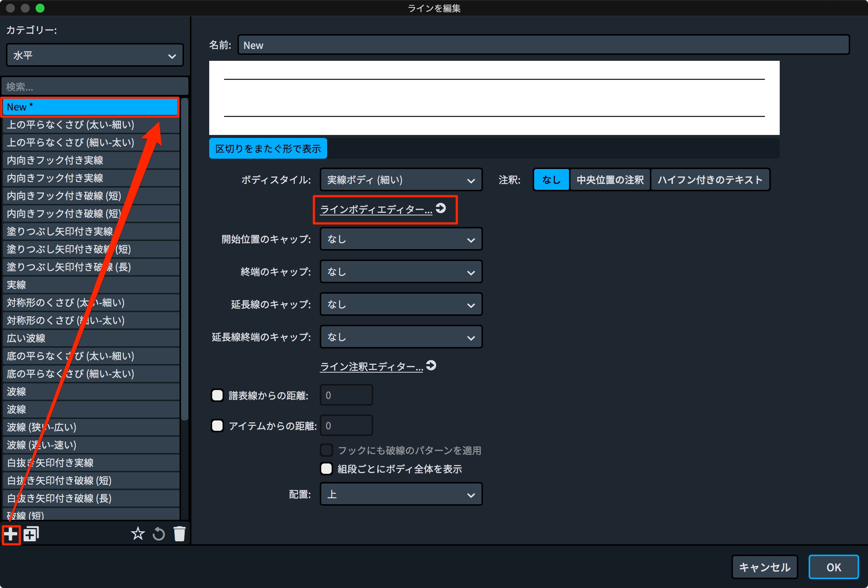Select ハイフン付きのテキスト option
Viewport: 868px width, 588px height.
tap(710, 180)
